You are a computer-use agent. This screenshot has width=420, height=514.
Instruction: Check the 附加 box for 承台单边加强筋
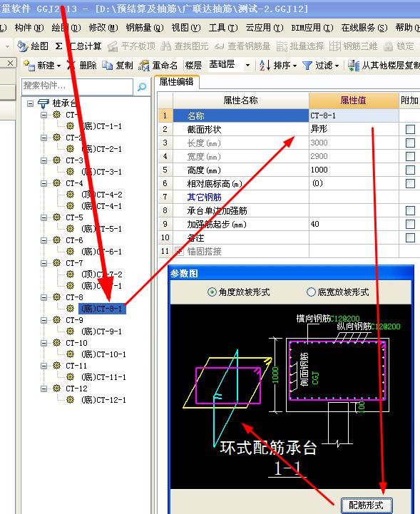click(410, 210)
